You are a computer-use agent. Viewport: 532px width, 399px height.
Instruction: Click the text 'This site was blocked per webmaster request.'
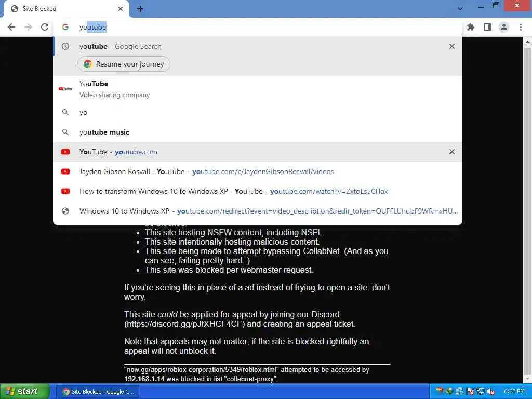[x=229, y=270]
